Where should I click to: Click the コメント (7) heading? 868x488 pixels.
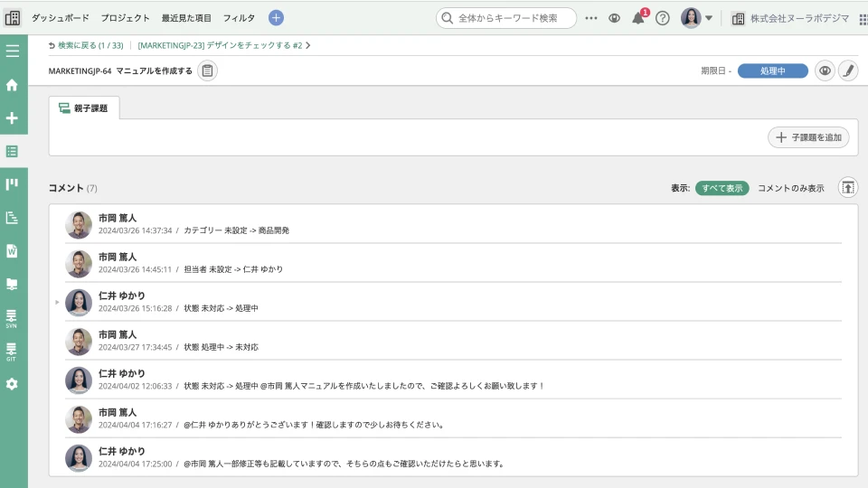[x=72, y=188]
